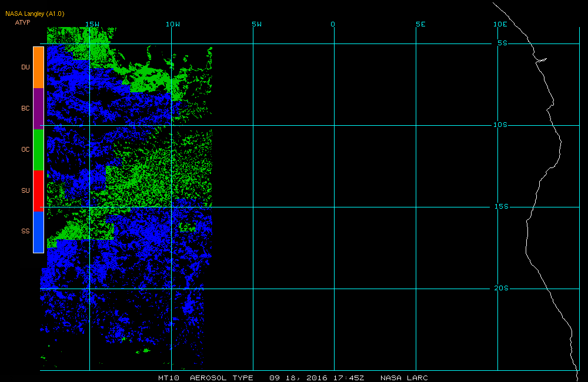
Task: Click the green OC color swatch
Action: [39, 150]
